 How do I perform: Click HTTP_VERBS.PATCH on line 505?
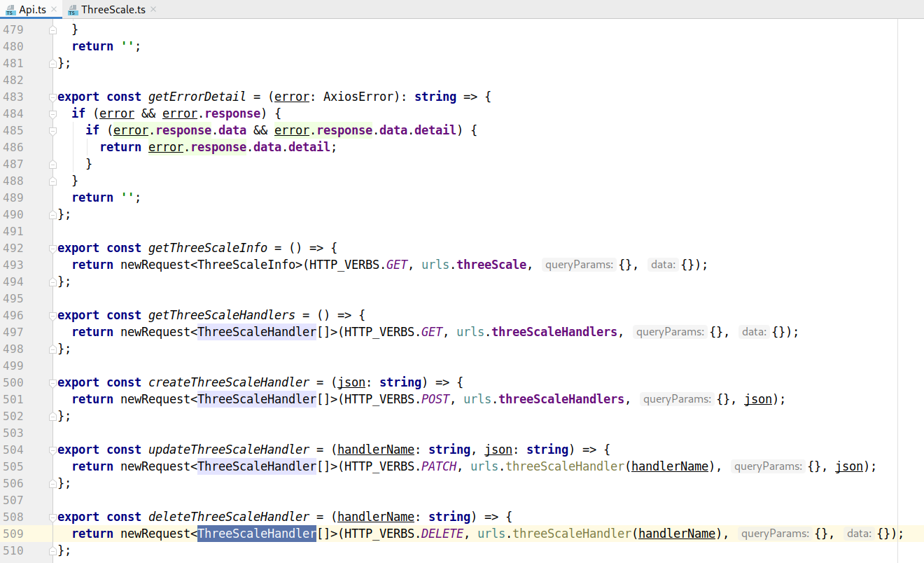[x=400, y=466]
